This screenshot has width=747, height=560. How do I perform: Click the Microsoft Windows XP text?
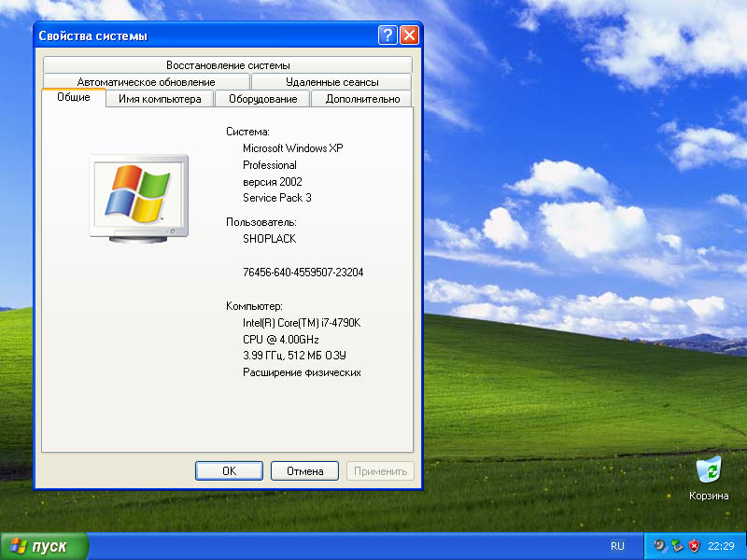coord(292,148)
